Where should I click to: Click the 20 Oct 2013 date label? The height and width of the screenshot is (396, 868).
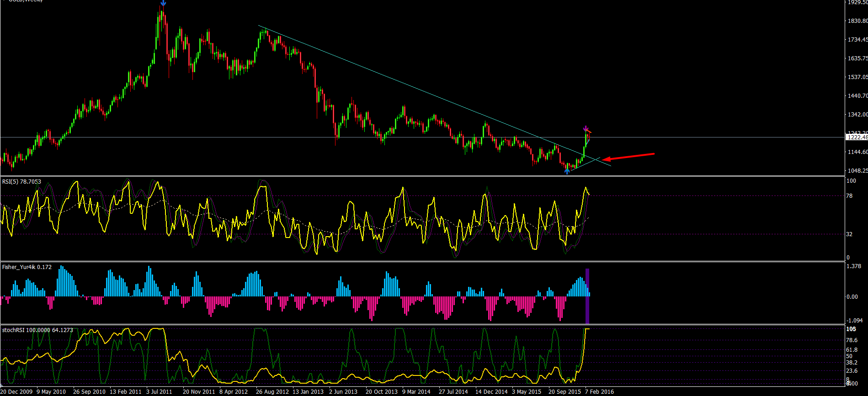pyautogui.click(x=382, y=392)
